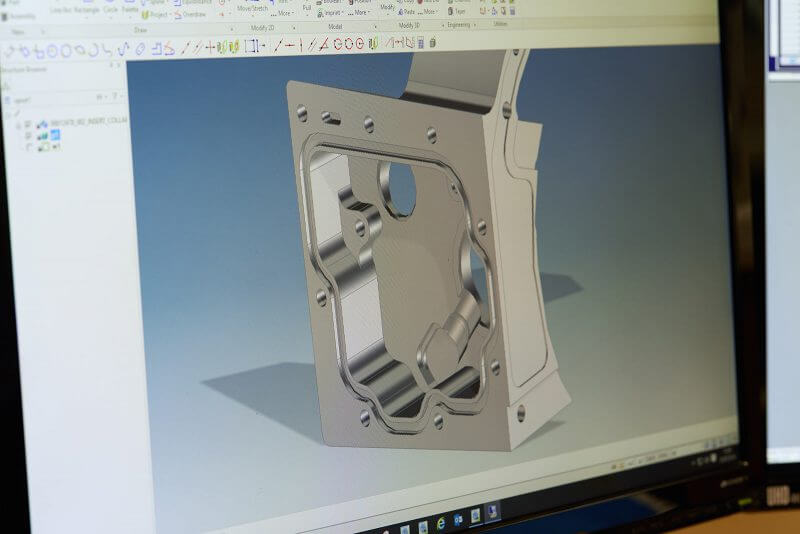Click Assembly in the New group
Image resolution: width=800 pixels, height=534 pixels.
pos(19,16)
